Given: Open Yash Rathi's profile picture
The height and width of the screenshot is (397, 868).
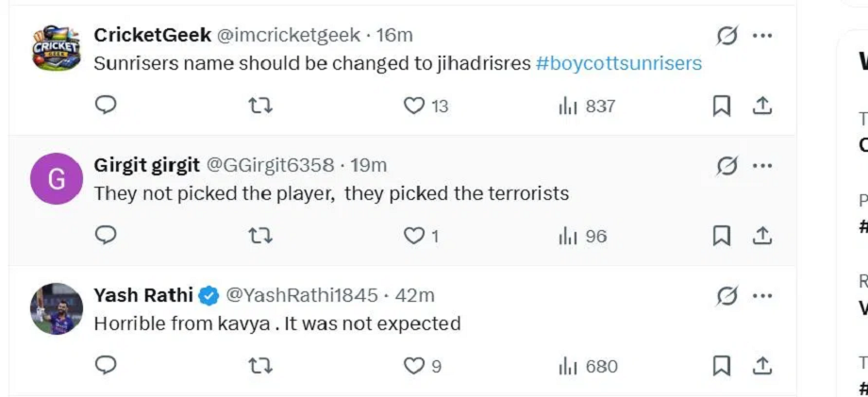Looking at the screenshot, I should 57,308.
